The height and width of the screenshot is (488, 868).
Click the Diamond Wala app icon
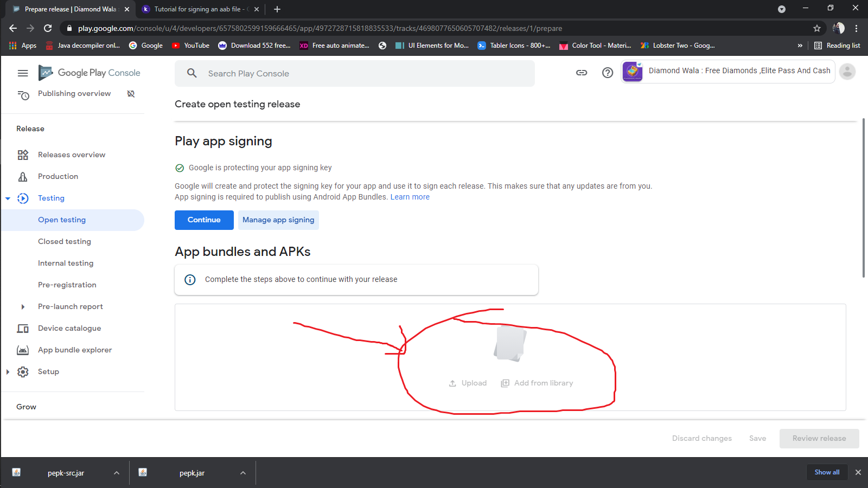point(633,72)
